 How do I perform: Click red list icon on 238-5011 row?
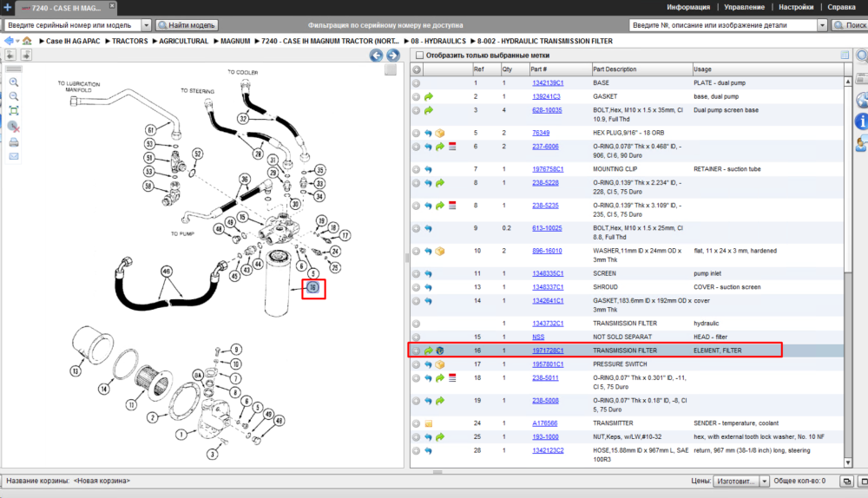[x=452, y=378]
